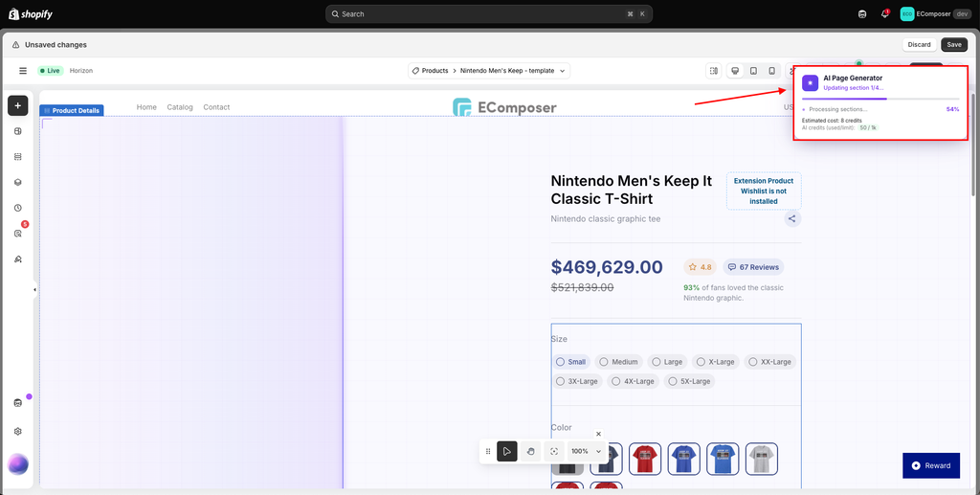Image resolution: width=980 pixels, height=495 pixels.
Task: Open the history clock icon
Action: pyautogui.click(x=17, y=208)
